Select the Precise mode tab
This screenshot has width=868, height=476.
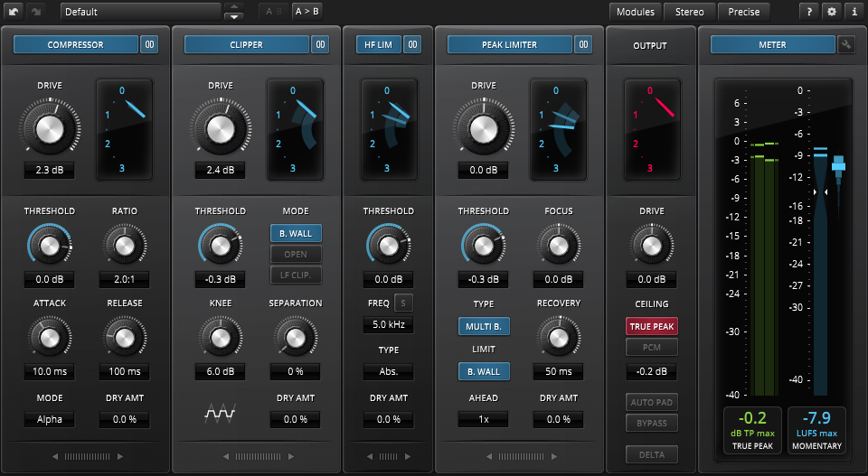(x=744, y=12)
